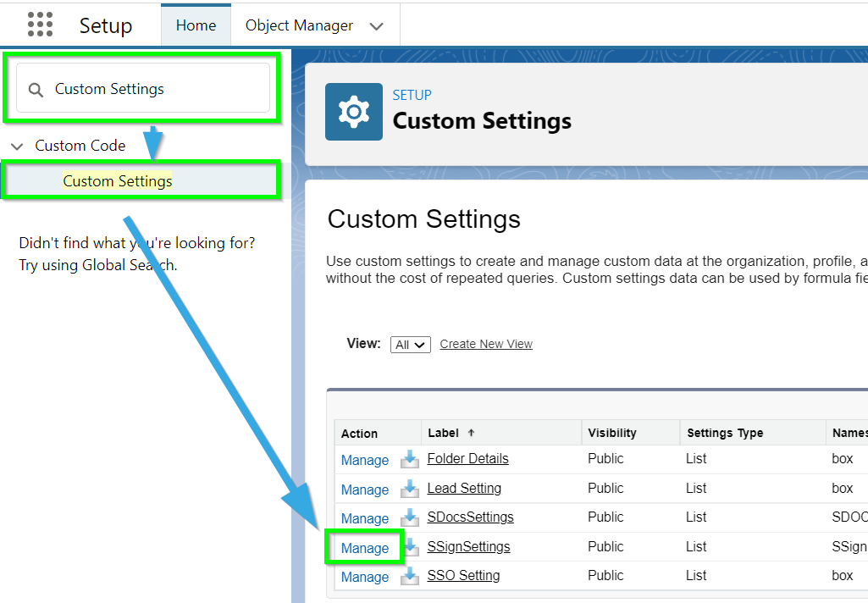Switch to the Home tab
The height and width of the screenshot is (603, 868).
[x=196, y=25]
